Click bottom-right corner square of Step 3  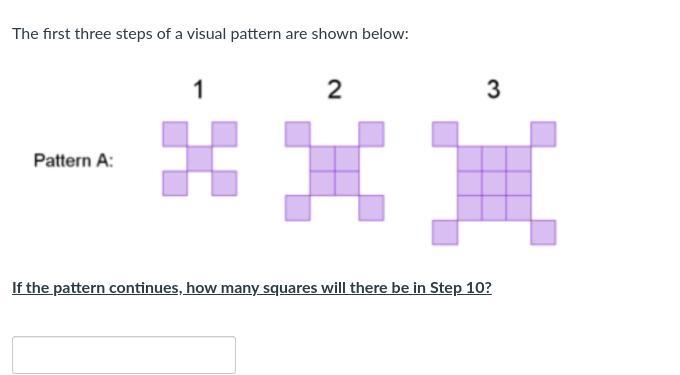pos(543,233)
